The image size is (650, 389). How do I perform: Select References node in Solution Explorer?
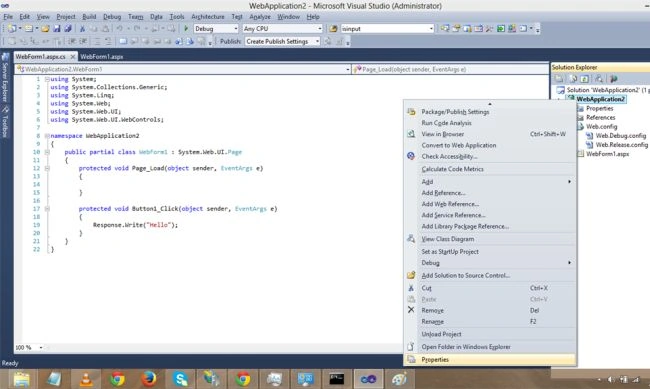pyautogui.click(x=600, y=117)
